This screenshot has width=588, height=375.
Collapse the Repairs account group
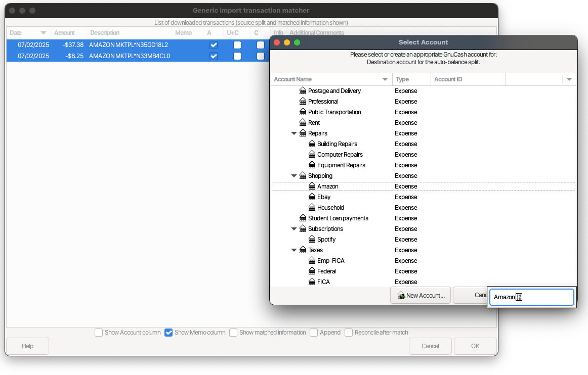[294, 133]
